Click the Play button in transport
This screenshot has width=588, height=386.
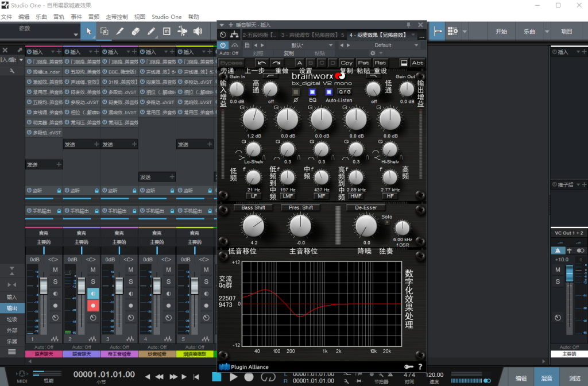233,377
